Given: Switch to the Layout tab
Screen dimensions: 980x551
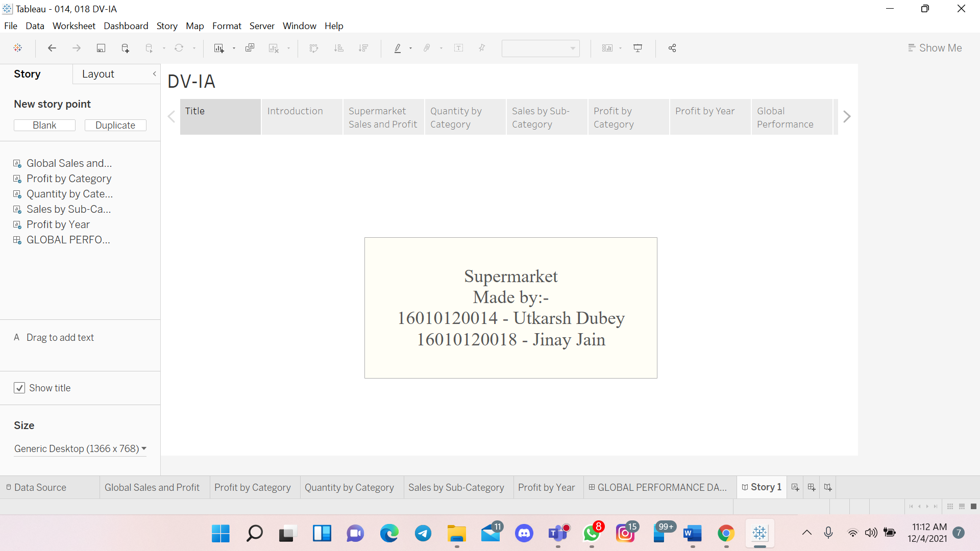Looking at the screenshot, I should pos(98,74).
